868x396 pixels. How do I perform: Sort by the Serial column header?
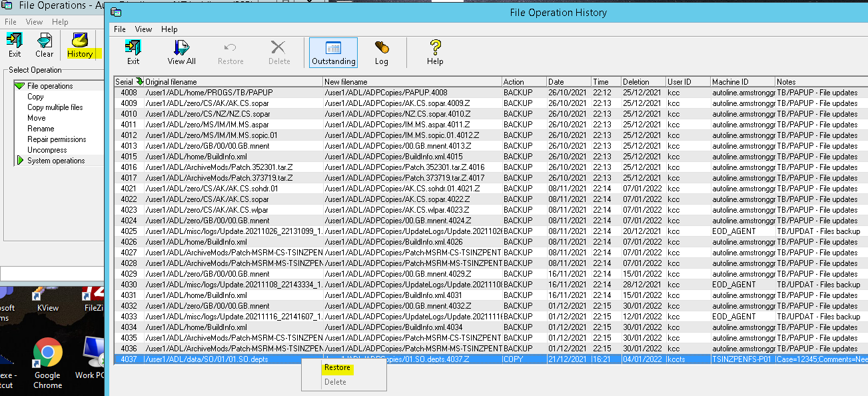click(124, 82)
